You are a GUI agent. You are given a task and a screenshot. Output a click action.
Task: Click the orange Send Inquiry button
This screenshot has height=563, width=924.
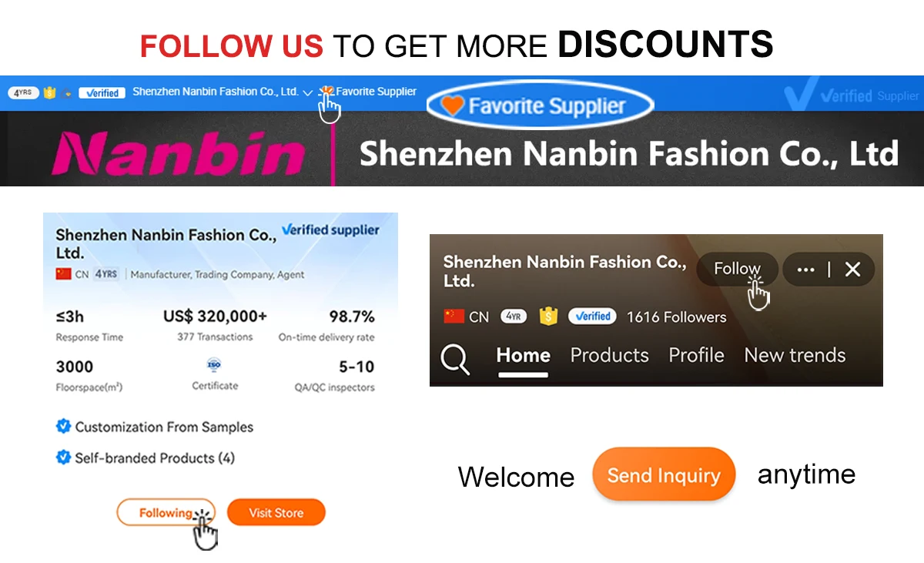(x=664, y=475)
